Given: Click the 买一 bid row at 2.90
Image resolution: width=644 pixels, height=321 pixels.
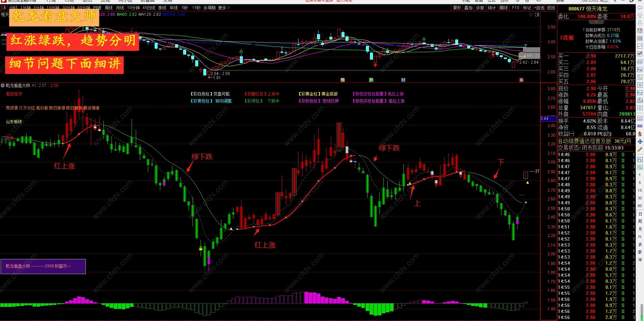Looking at the screenshot, I should point(596,56).
